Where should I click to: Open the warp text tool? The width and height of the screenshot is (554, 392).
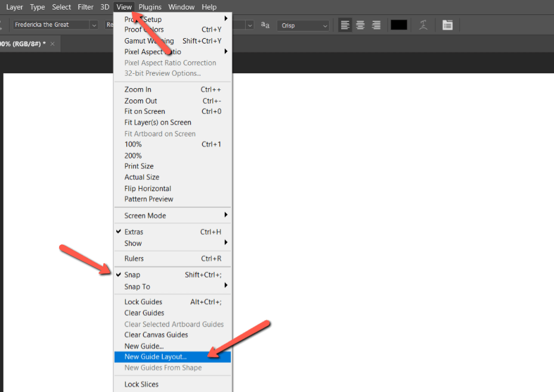(x=423, y=25)
